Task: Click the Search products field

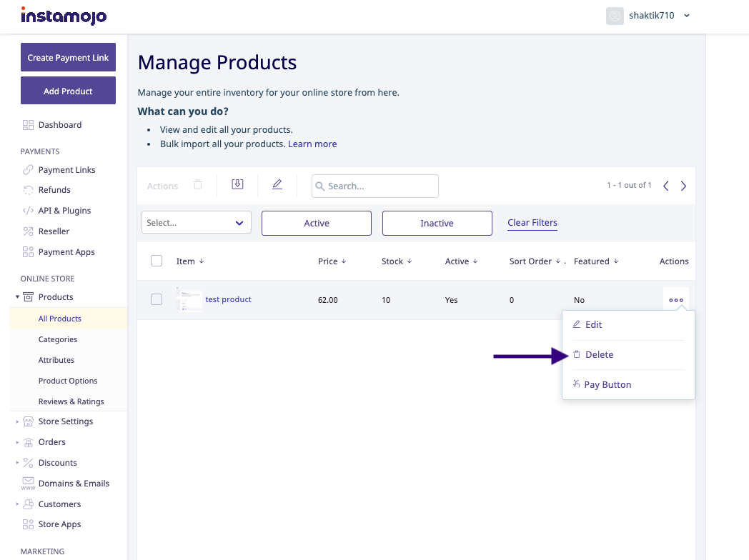Action: click(375, 186)
